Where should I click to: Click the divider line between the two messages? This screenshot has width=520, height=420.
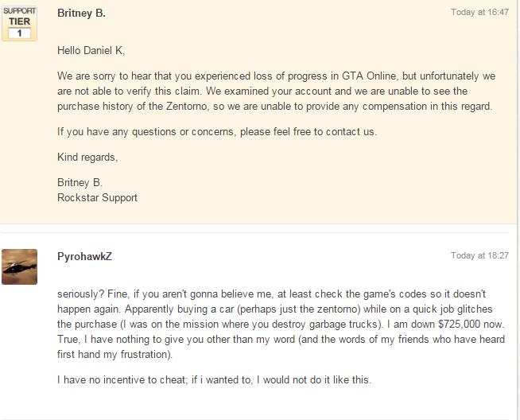[x=260, y=233]
